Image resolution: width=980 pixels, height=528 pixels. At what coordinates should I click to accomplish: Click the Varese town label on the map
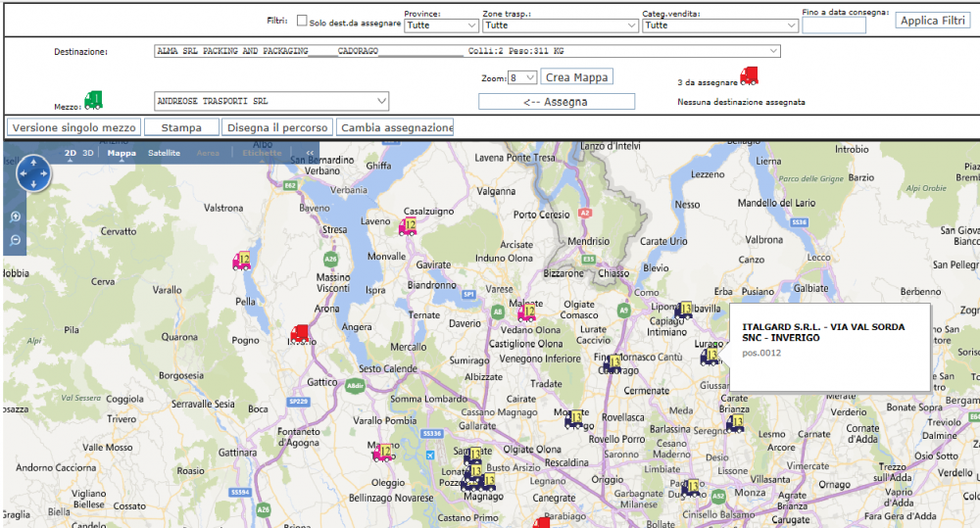coord(499,289)
